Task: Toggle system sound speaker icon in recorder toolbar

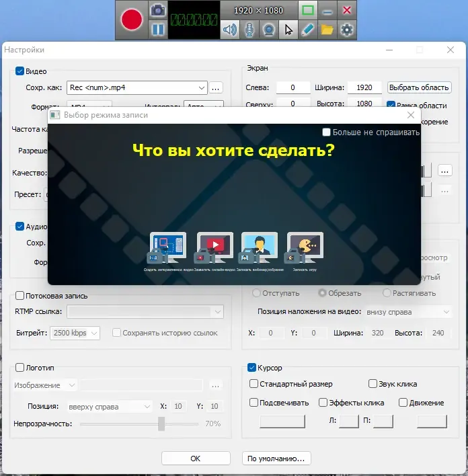Action: [x=230, y=30]
